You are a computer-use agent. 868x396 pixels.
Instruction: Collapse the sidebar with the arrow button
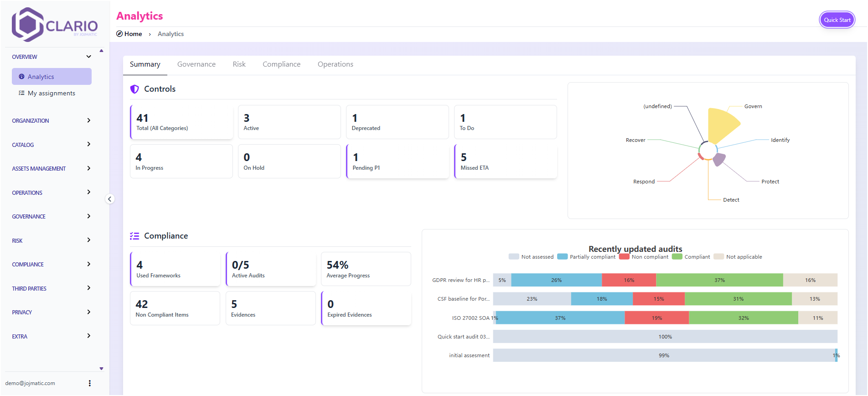[109, 199]
